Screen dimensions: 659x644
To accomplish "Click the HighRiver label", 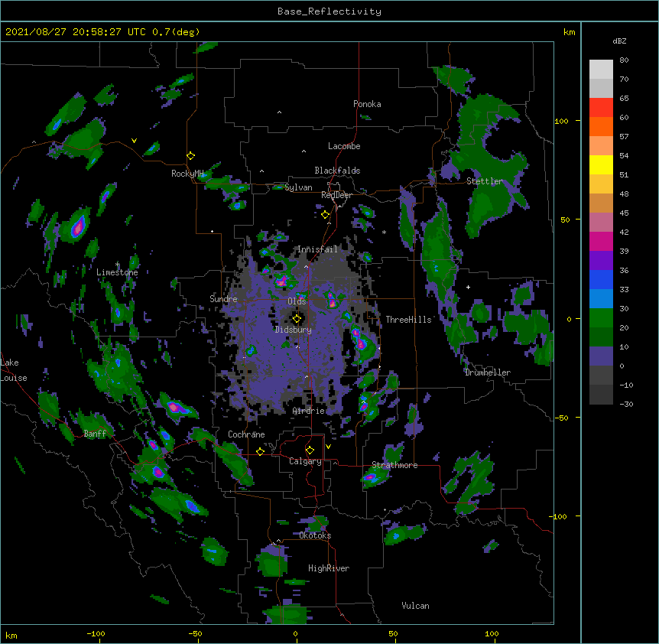I will click(329, 568).
